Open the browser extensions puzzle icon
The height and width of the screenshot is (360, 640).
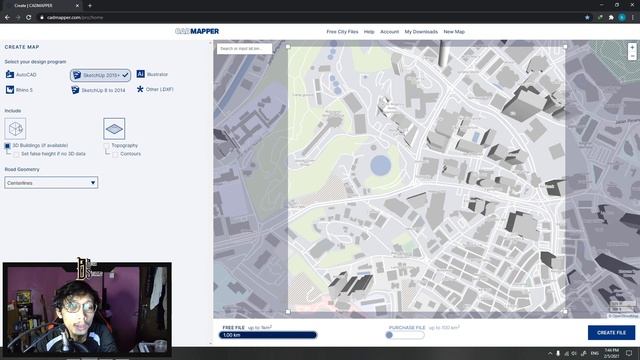(x=611, y=18)
